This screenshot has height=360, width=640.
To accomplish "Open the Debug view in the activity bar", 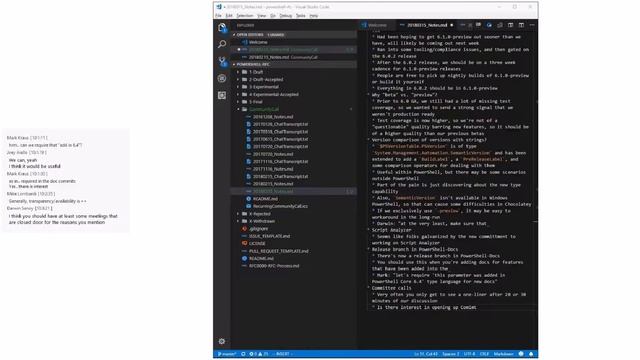I will pyautogui.click(x=222, y=78).
